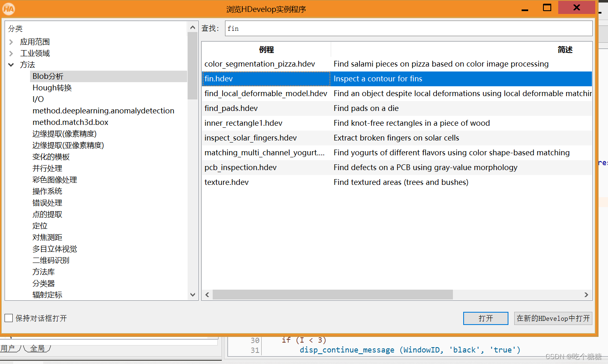Select inner_rectangle1.hdev example

(x=397, y=123)
